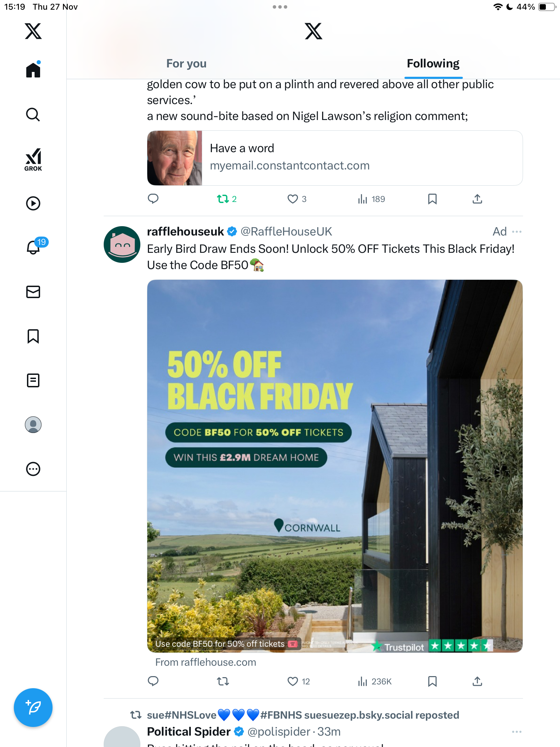Expand the sidebar More menu
Screen dimensions: 560x747
33,469
